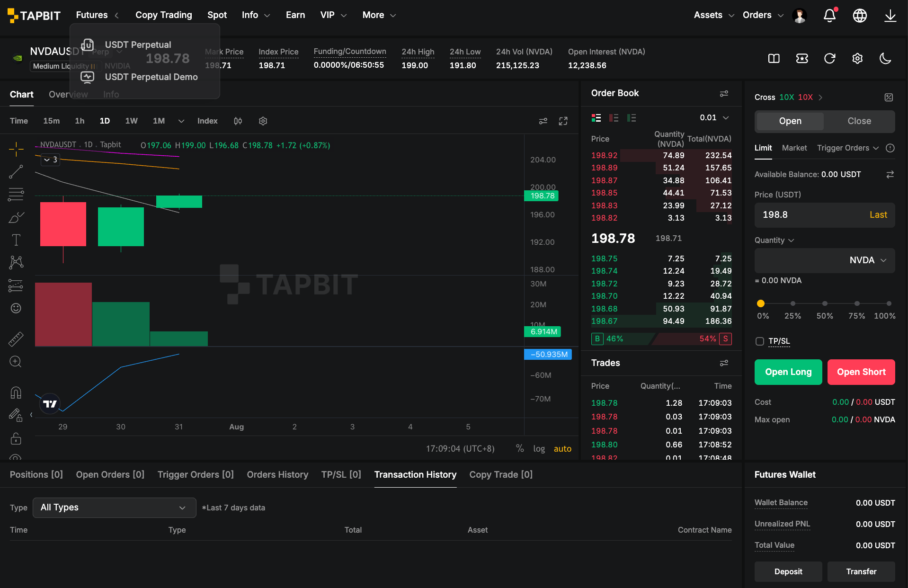Toggle percent scale on chart
The width and height of the screenshot is (908, 588).
point(520,448)
